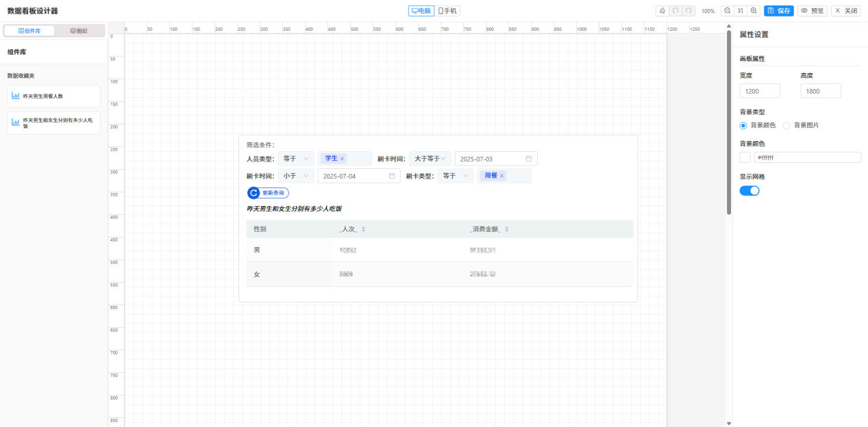
Task: Sort by _消费金额_ column sort icon
Action: pyautogui.click(x=507, y=229)
